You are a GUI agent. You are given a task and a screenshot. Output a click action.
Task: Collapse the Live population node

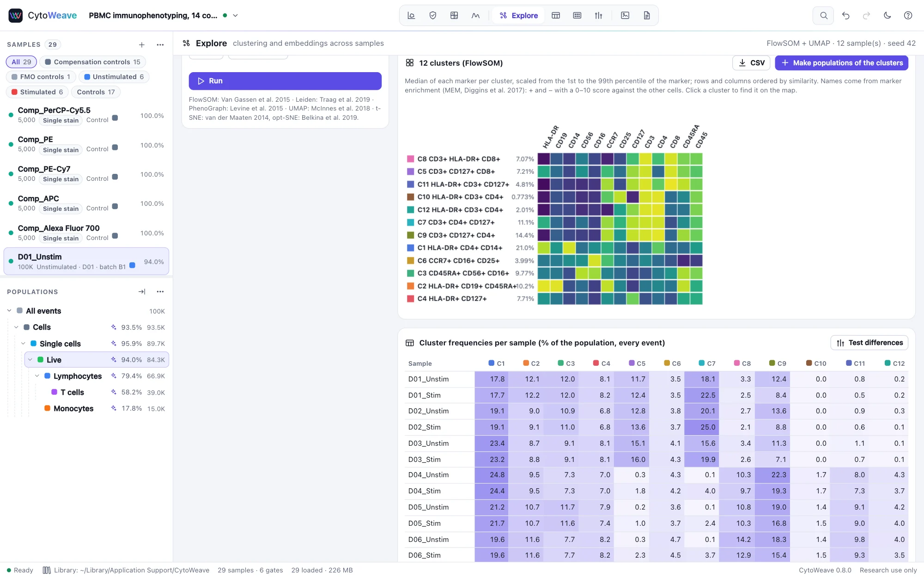point(30,360)
